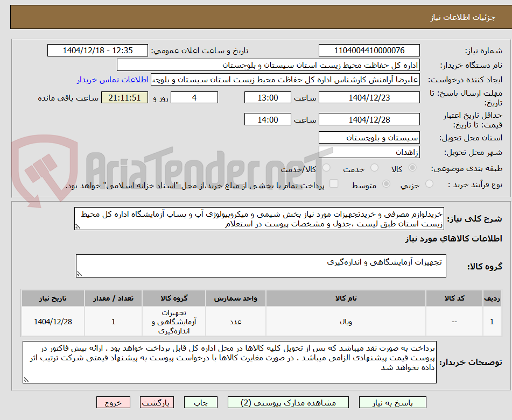Click the شماره نیاز field 1104004410000076
Screen dimensions: 512x420
tap(369, 51)
